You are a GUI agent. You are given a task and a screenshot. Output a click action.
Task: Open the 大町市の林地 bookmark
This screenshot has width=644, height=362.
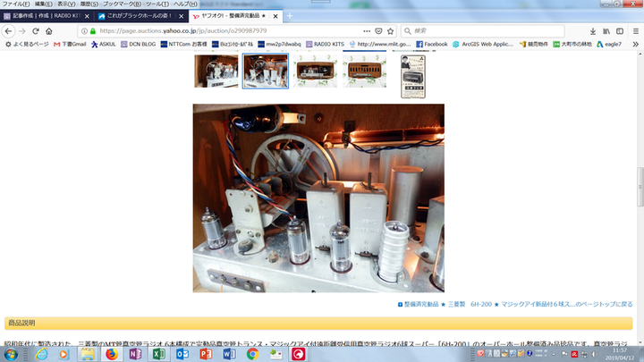572,44
